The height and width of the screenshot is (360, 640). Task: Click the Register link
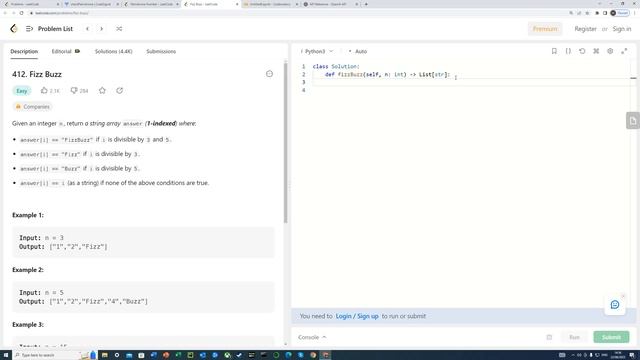coord(585,29)
